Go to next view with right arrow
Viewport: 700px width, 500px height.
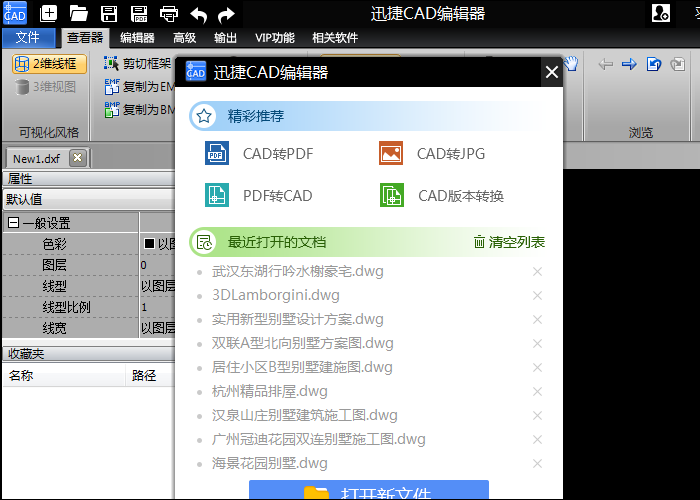pos(629,64)
